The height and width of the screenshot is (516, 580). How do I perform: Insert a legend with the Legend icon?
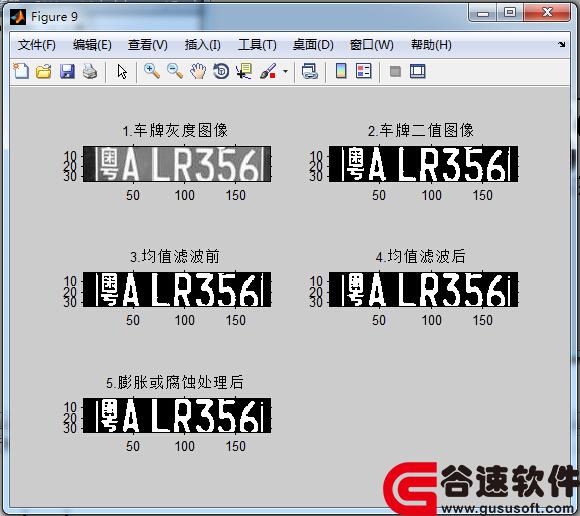pos(364,71)
